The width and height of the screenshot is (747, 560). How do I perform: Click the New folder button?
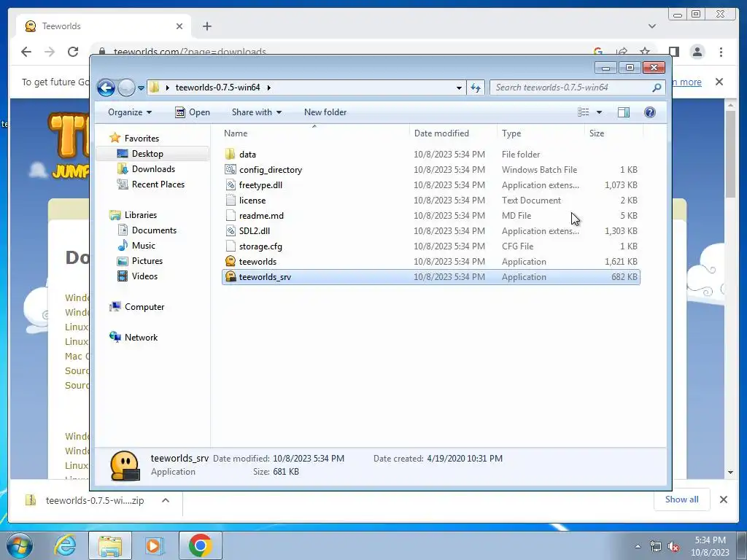(325, 112)
